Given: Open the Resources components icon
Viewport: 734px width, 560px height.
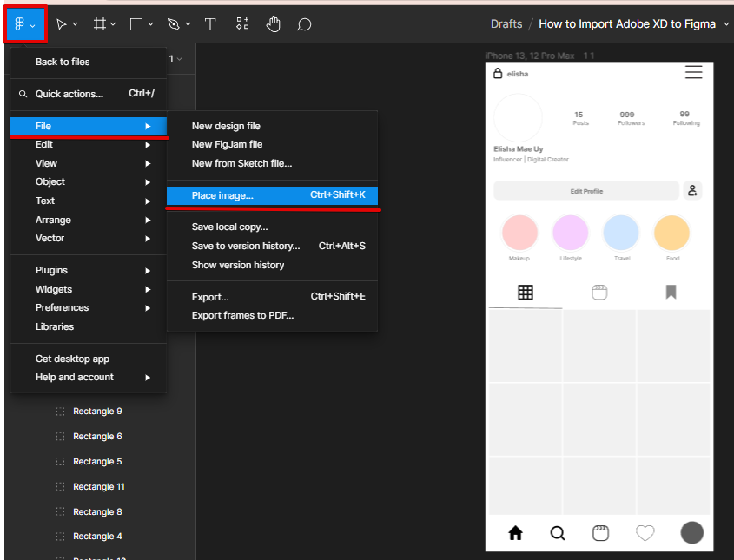Looking at the screenshot, I should [x=242, y=24].
